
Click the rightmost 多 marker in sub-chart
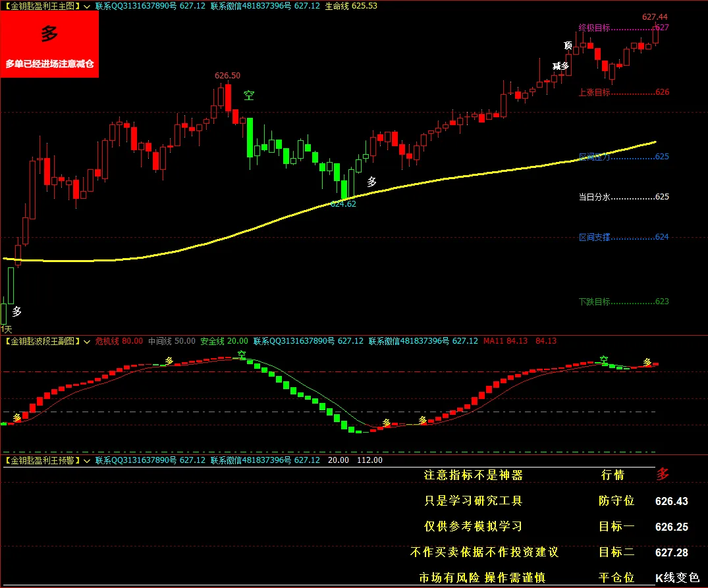tap(647, 362)
